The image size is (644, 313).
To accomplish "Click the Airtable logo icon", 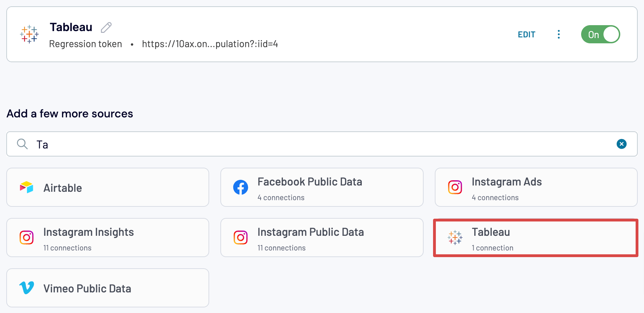I will [27, 188].
